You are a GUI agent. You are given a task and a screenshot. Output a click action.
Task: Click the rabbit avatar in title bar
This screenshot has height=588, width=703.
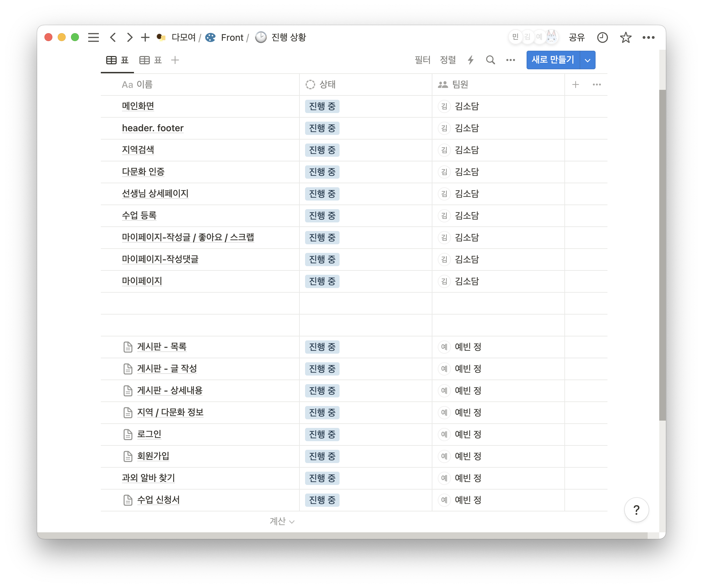coord(551,36)
